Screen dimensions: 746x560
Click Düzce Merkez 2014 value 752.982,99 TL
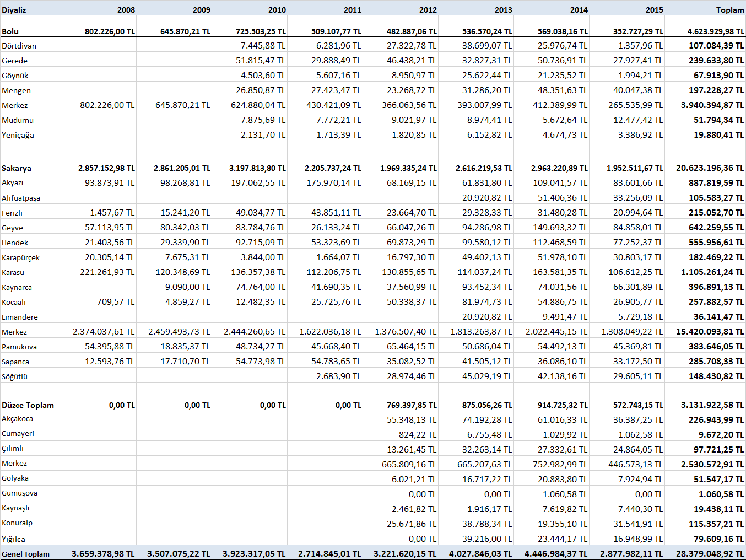[561, 465]
